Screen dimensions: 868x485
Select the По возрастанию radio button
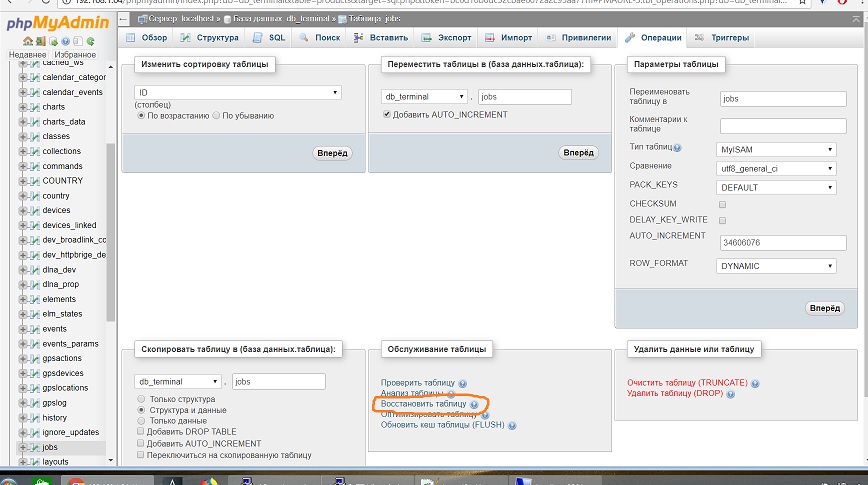point(141,116)
